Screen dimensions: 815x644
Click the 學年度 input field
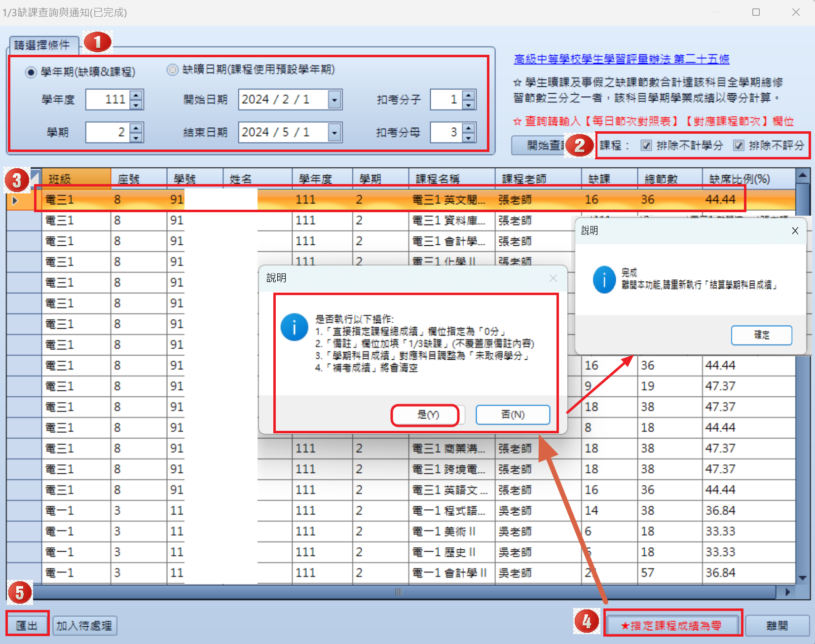[108, 100]
